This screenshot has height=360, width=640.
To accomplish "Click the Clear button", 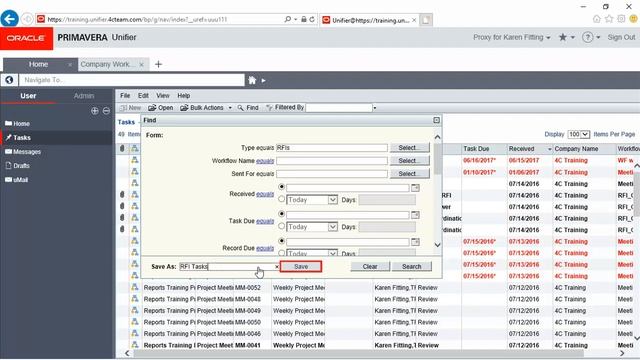I will coord(370,267).
